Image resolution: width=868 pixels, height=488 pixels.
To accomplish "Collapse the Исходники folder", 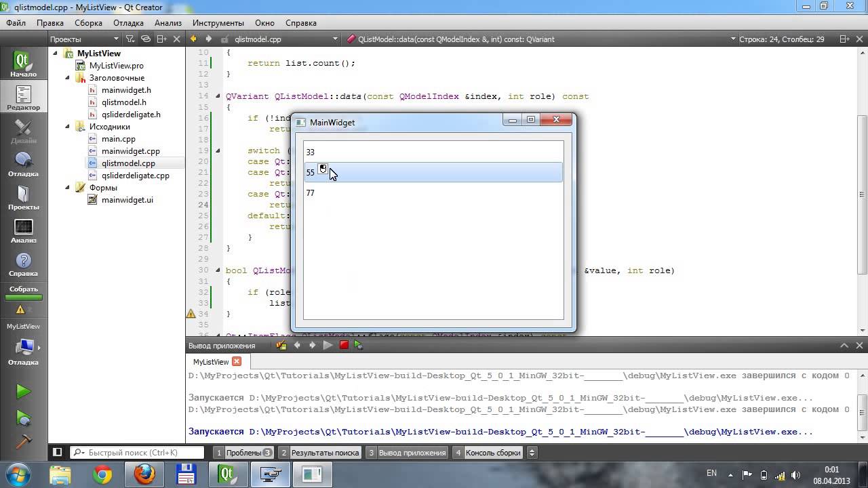I will tap(67, 127).
